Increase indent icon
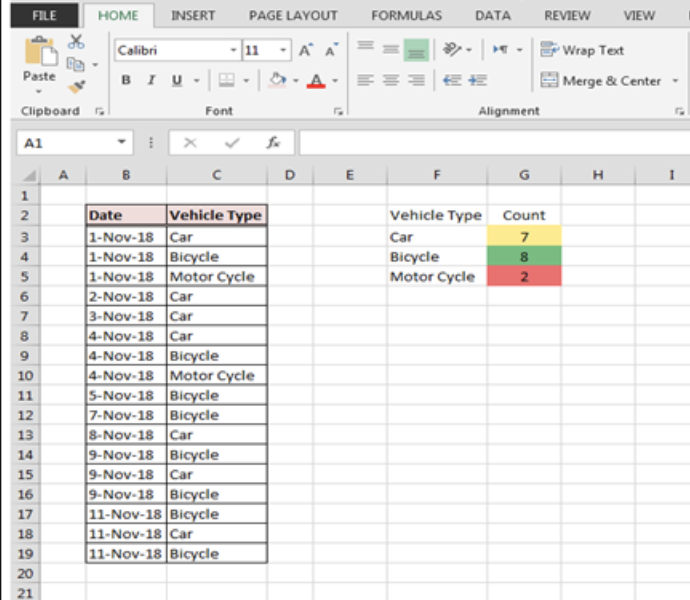690x600 pixels. pyautogui.click(x=477, y=80)
